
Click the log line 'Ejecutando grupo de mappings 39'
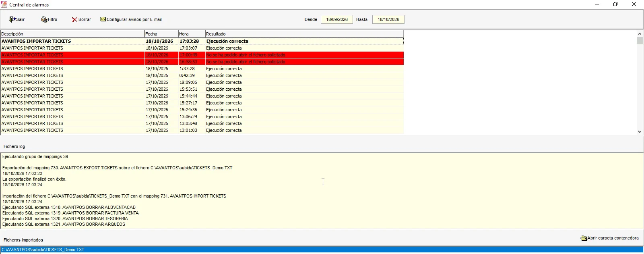tap(35, 156)
